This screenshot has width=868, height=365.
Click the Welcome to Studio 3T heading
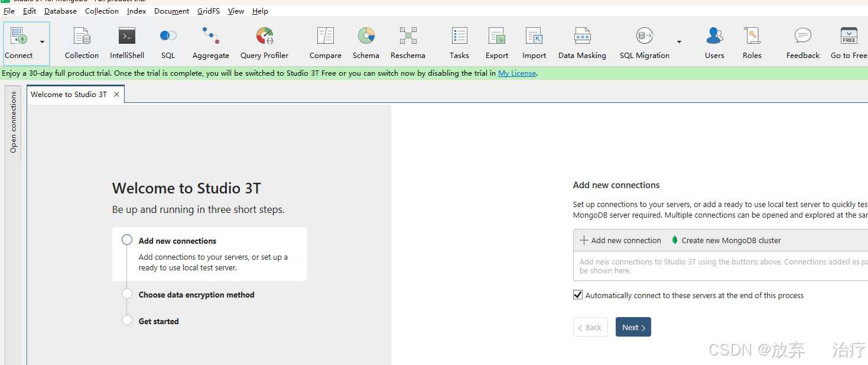187,188
